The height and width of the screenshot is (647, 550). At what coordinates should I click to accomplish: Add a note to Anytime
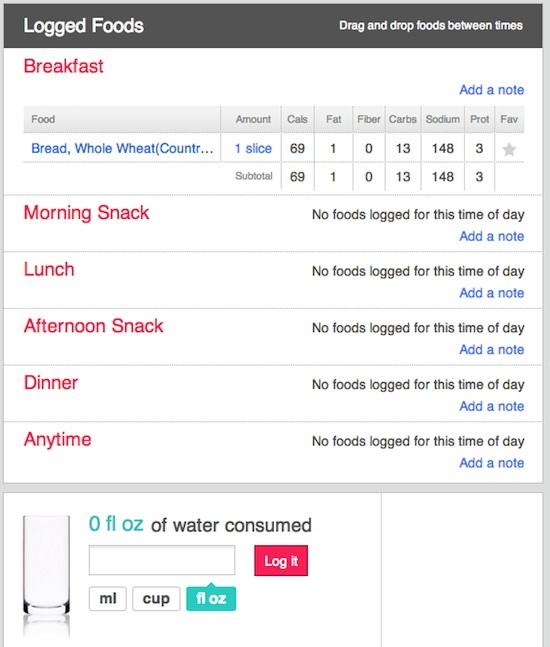tap(492, 463)
